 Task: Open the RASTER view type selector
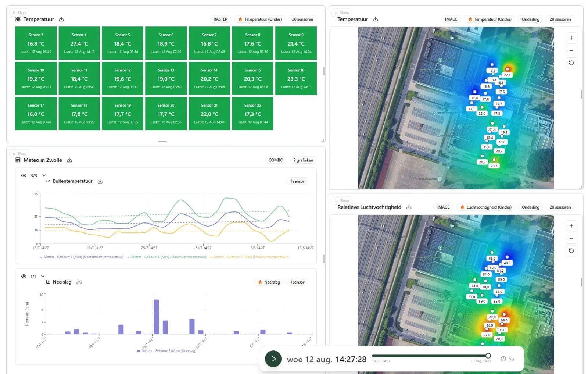tap(220, 19)
